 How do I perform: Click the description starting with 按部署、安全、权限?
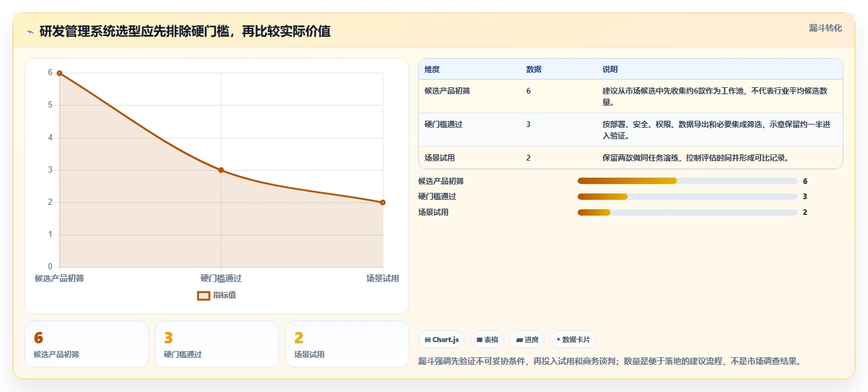(716, 130)
